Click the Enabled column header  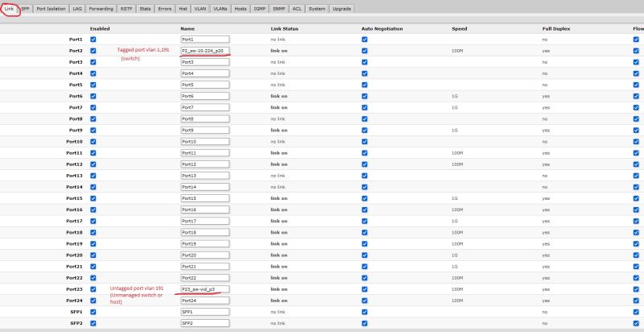point(100,29)
